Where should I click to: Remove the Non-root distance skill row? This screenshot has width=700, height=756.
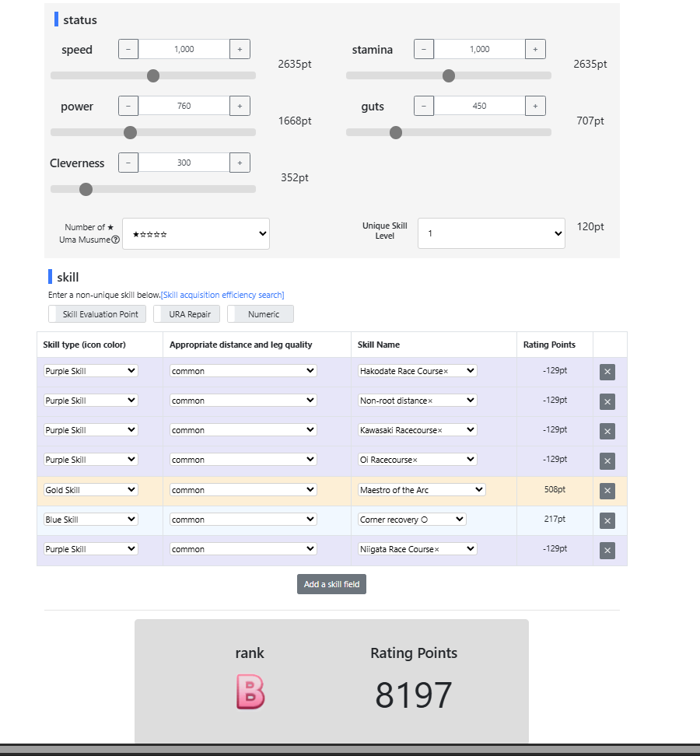(607, 401)
